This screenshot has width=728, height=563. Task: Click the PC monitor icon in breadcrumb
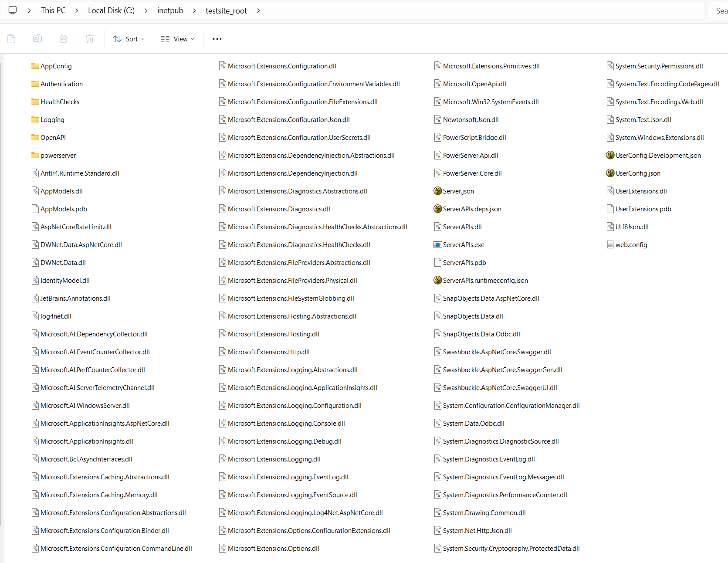[x=13, y=10]
